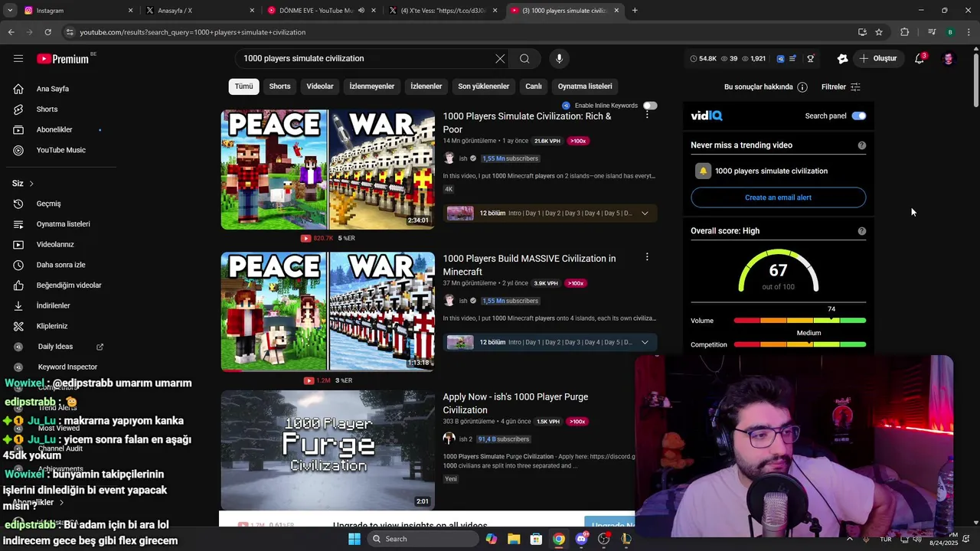Select the Son yüklenenler filter chip
Viewport: 980px width, 551px height.
click(x=484, y=86)
